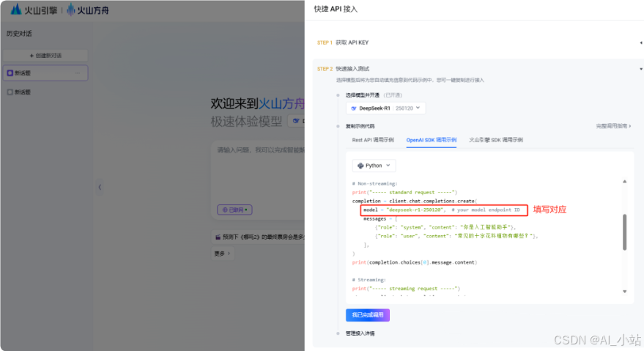Click the print(completion.choices[0].message.content) line
The width and height of the screenshot is (644, 351).
pyautogui.click(x=415, y=262)
